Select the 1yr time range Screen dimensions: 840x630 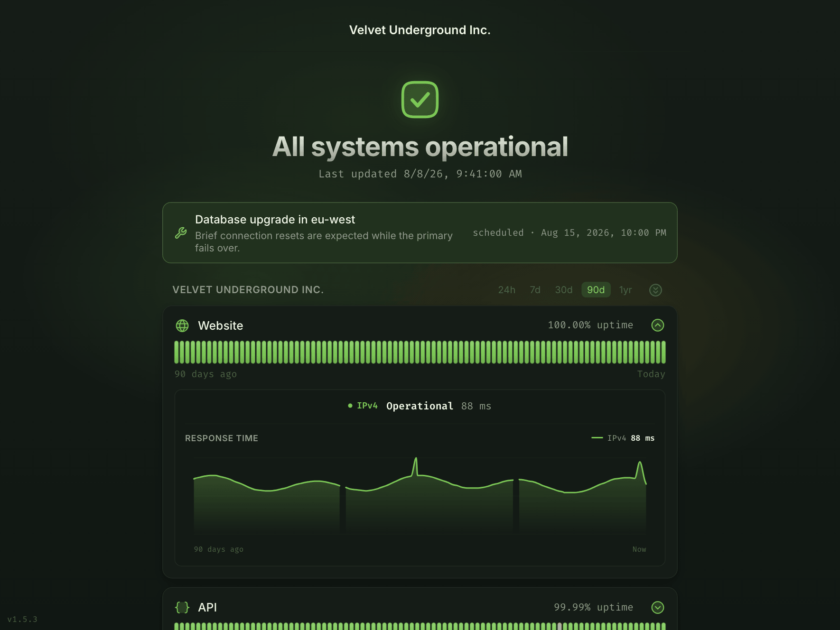click(x=625, y=290)
